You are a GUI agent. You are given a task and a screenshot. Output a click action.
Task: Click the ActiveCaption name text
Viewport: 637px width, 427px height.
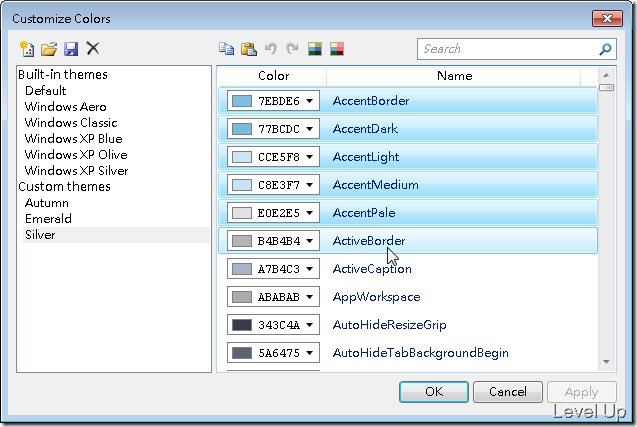tap(372, 269)
